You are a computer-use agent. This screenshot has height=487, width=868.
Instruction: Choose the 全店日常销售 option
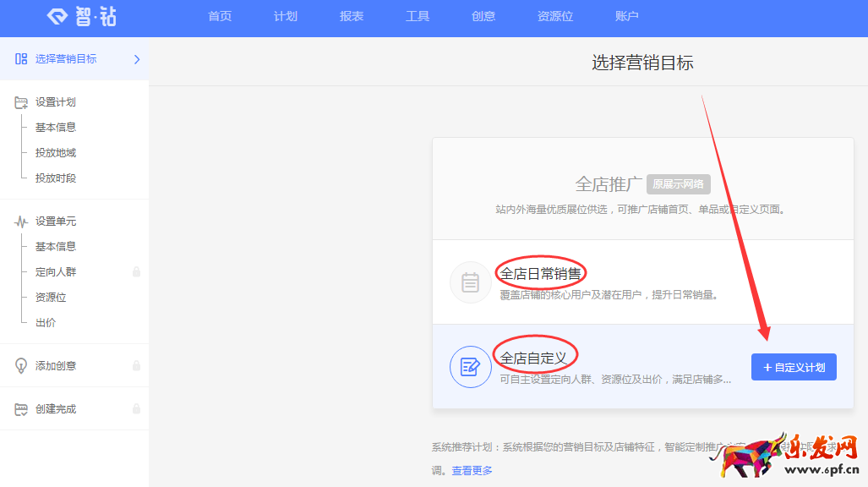(x=541, y=274)
